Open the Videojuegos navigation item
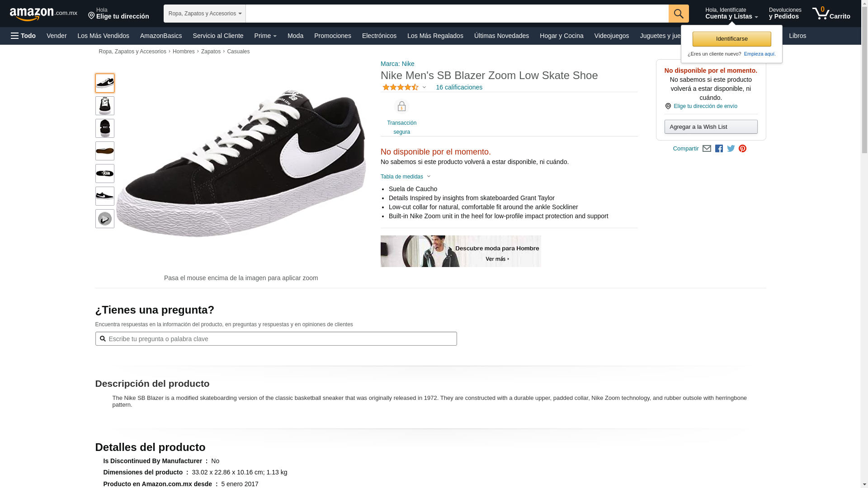 click(611, 36)
